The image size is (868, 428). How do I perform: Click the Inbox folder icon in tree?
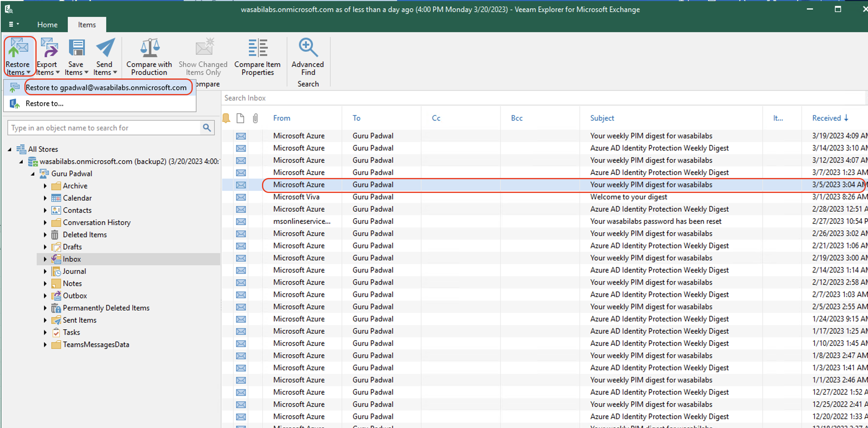(56, 259)
